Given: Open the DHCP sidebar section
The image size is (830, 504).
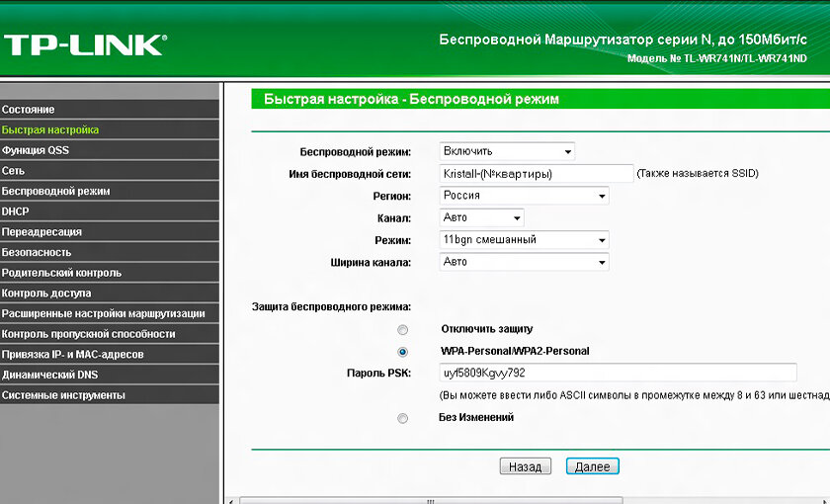Looking at the screenshot, I should coord(109,211).
